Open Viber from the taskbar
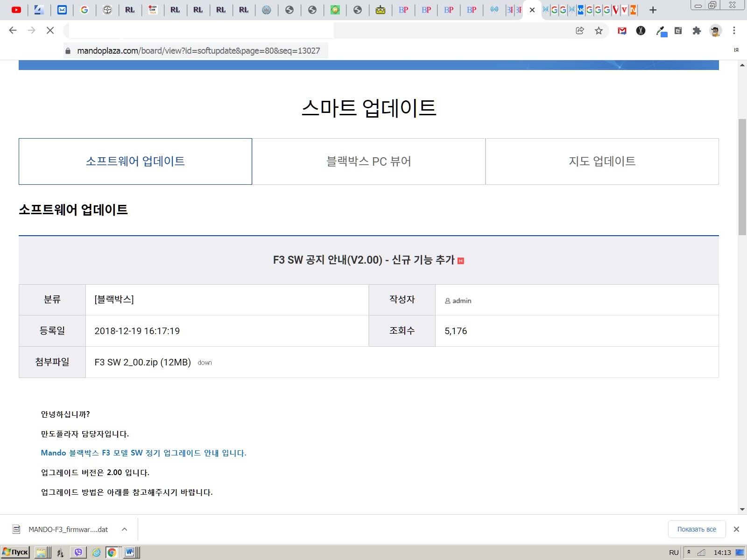 point(78,553)
